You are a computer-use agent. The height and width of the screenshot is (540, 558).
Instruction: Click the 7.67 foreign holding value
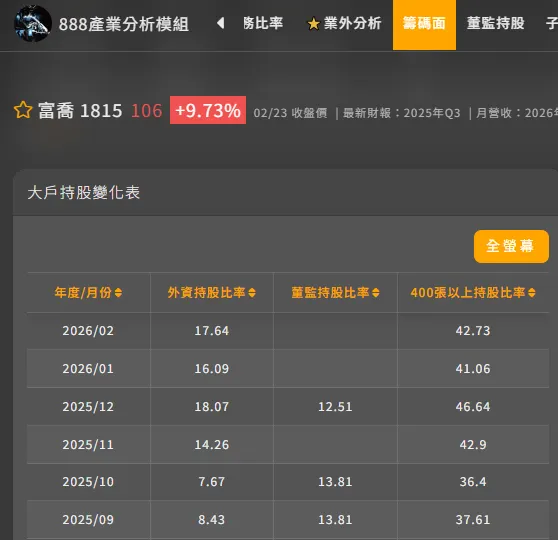[212, 482]
